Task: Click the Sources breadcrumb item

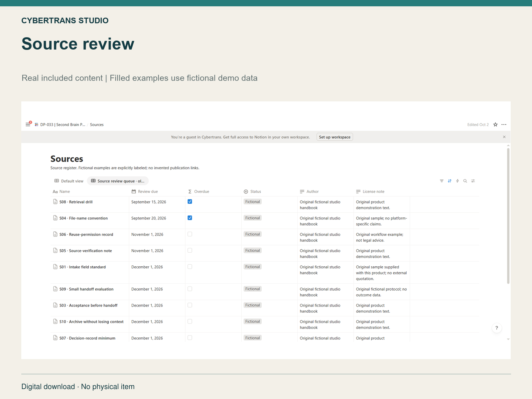Action: [x=97, y=125]
